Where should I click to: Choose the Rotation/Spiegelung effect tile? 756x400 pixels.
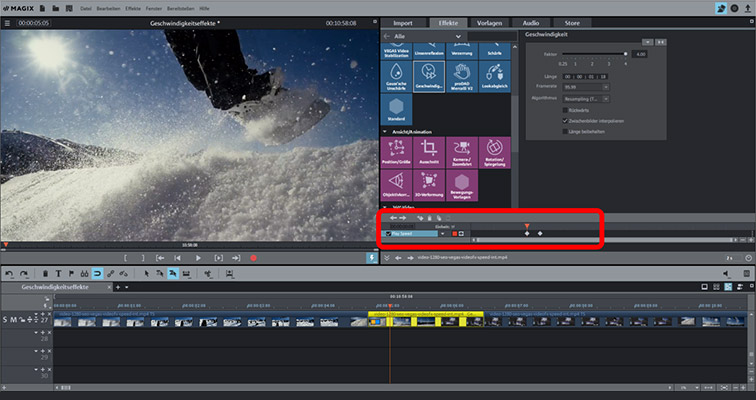point(495,153)
